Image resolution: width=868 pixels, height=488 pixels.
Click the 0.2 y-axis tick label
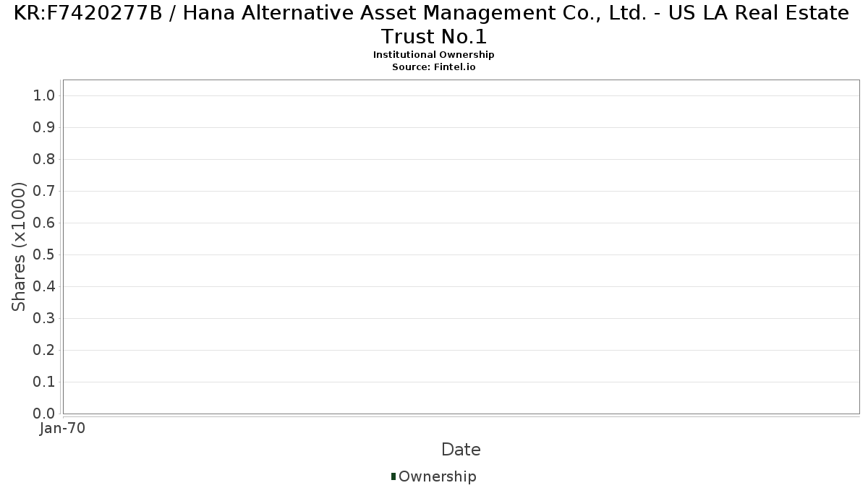pyautogui.click(x=44, y=350)
